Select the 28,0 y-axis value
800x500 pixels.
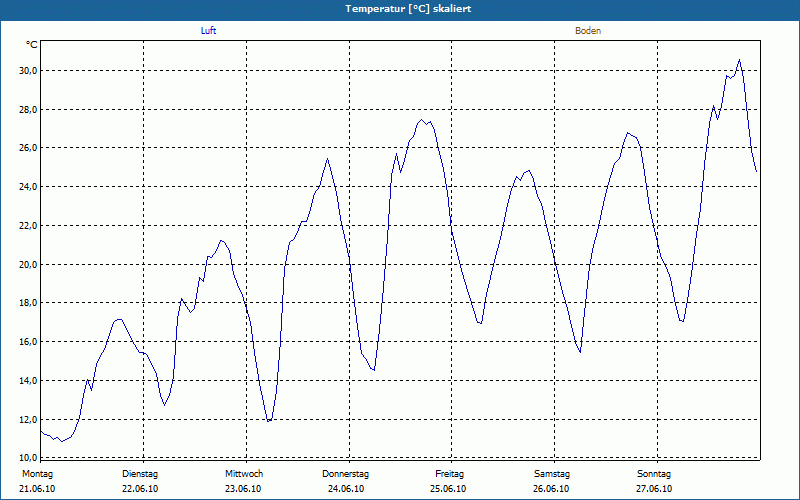click(x=29, y=109)
